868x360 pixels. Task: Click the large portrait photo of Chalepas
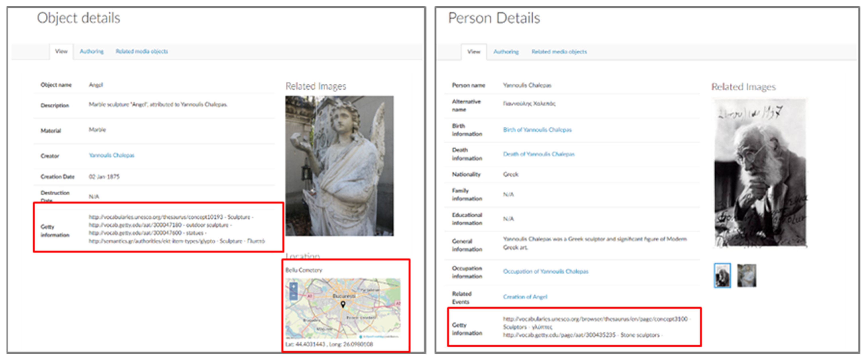[x=760, y=172]
